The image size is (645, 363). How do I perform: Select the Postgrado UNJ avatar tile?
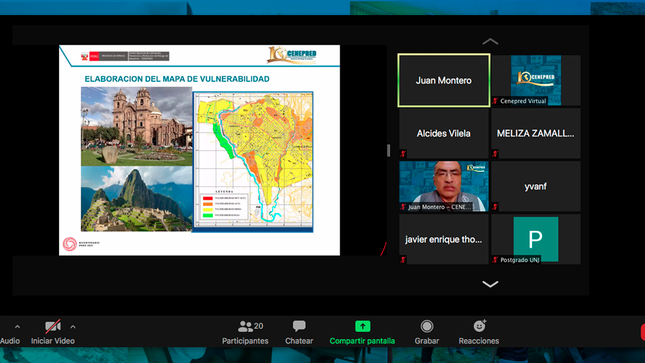tap(536, 239)
